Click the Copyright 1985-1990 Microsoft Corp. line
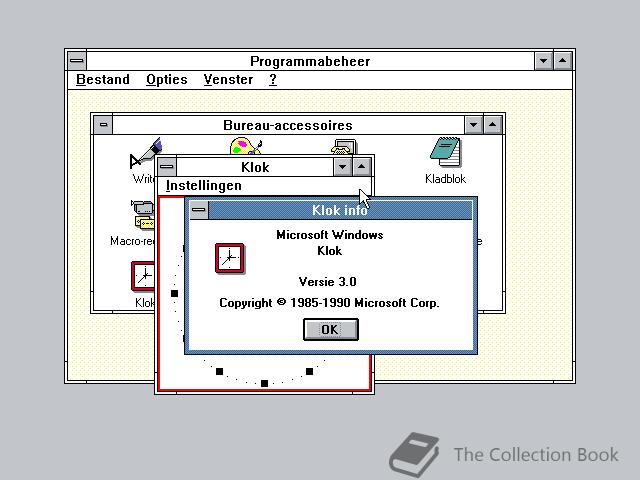This screenshot has width=640, height=480. click(x=329, y=303)
